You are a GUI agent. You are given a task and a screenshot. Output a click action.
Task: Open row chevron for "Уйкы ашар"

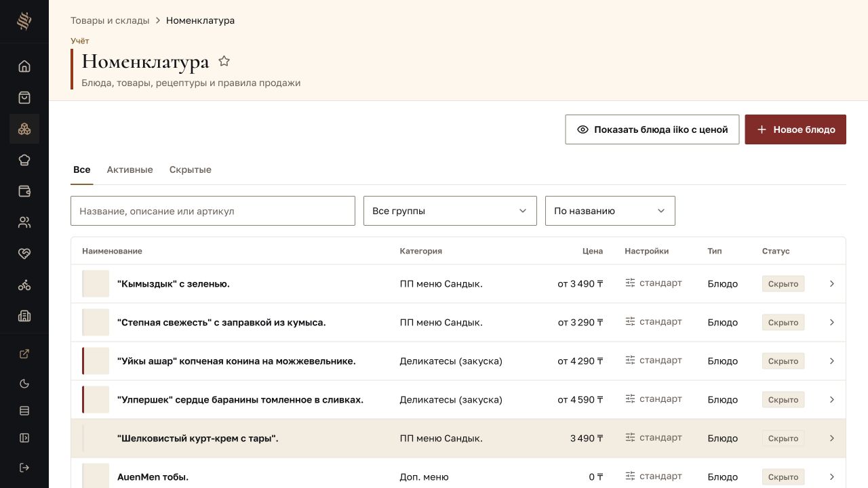(832, 361)
